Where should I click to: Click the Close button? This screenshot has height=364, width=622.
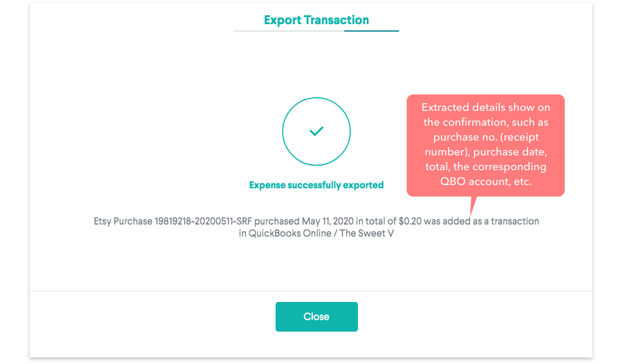(316, 317)
